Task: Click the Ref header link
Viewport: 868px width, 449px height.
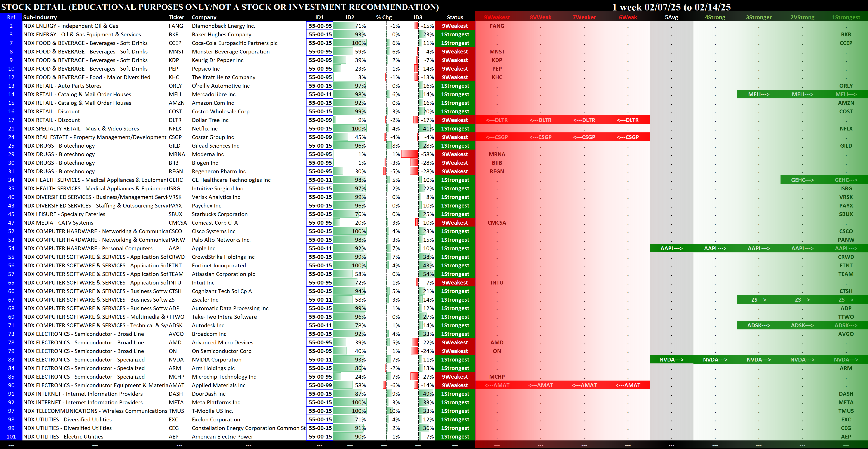Action: (11, 17)
